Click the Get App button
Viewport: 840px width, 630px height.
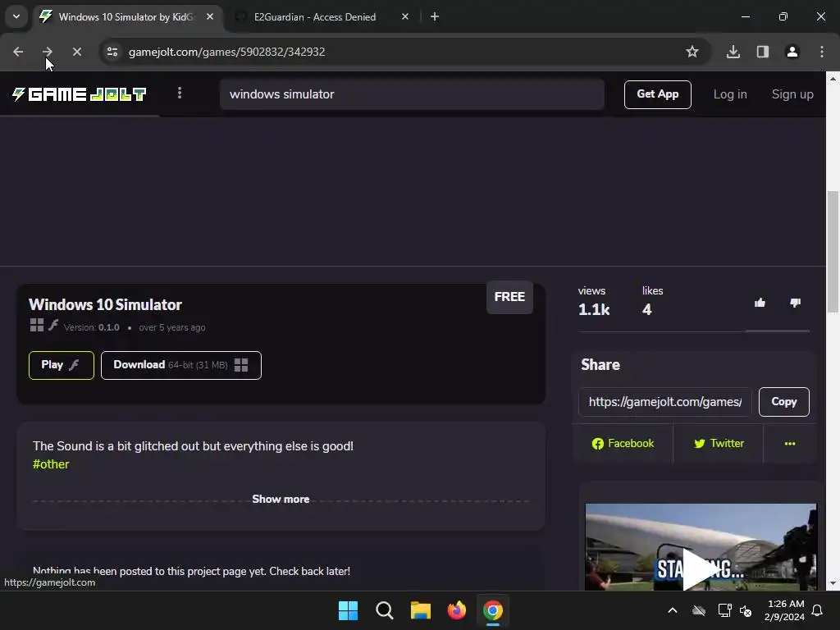657,94
